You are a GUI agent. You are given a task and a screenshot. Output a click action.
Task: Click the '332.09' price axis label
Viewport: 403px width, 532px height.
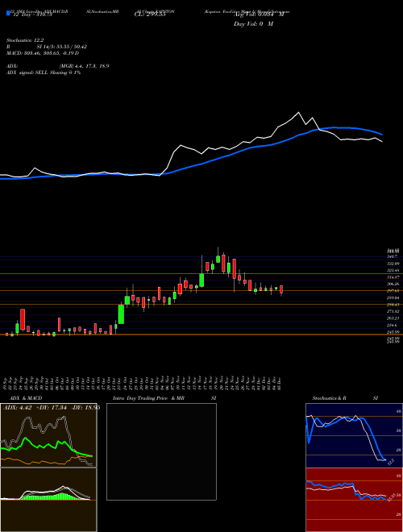pyautogui.click(x=393, y=264)
